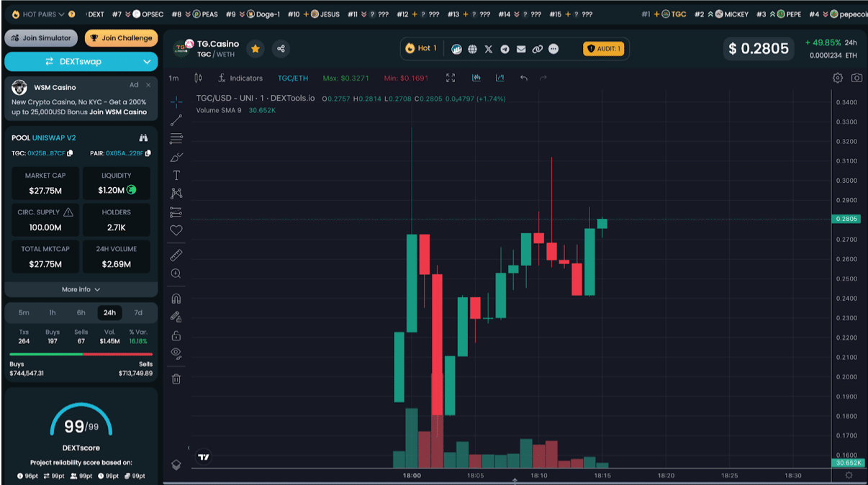Select the Fibonacci retracement tool
Viewport: 868px width, 485px height.
[176, 139]
